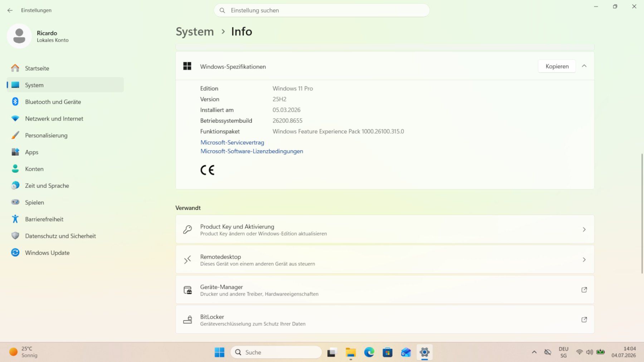The height and width of the screenshot is (362, 644).
Task: Open the Microsoft-Servicevertrag link
Action: 232,142
